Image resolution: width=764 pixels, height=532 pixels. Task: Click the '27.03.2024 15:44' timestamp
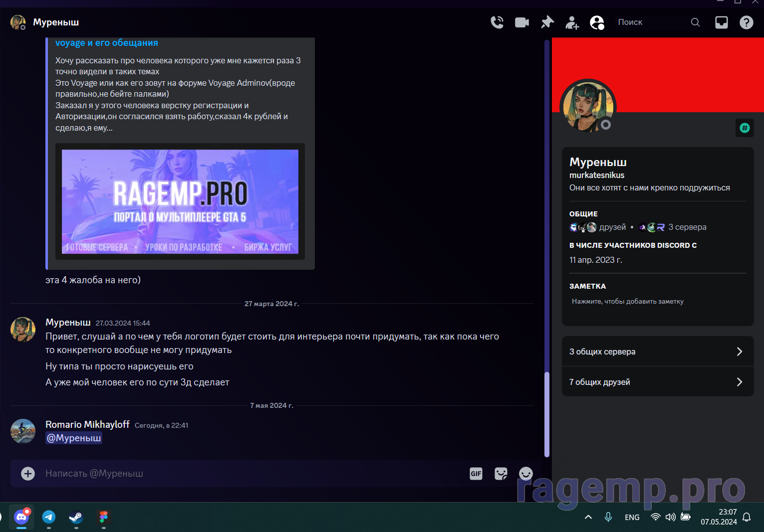pyautogui.click(x=123, y=323)
